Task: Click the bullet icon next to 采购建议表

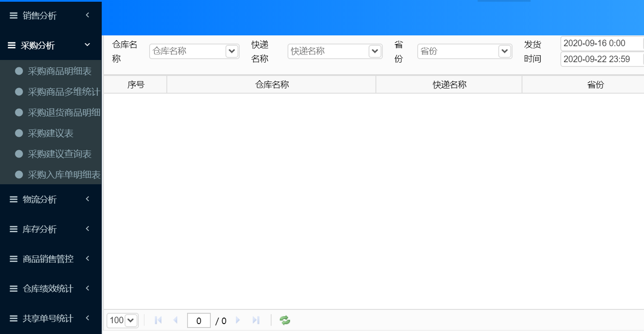Action: pyautogui.click(x=19, y=133)
